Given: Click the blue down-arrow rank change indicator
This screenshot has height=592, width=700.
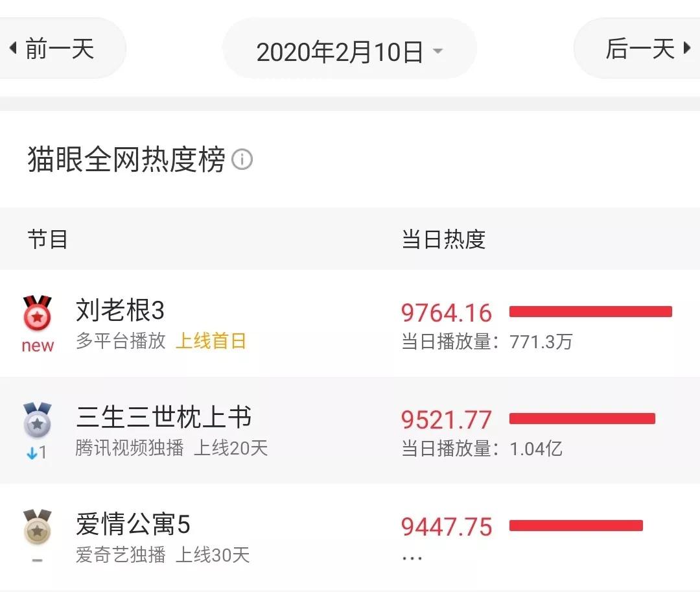Looking at the screenshot, I should click(32, 453).
